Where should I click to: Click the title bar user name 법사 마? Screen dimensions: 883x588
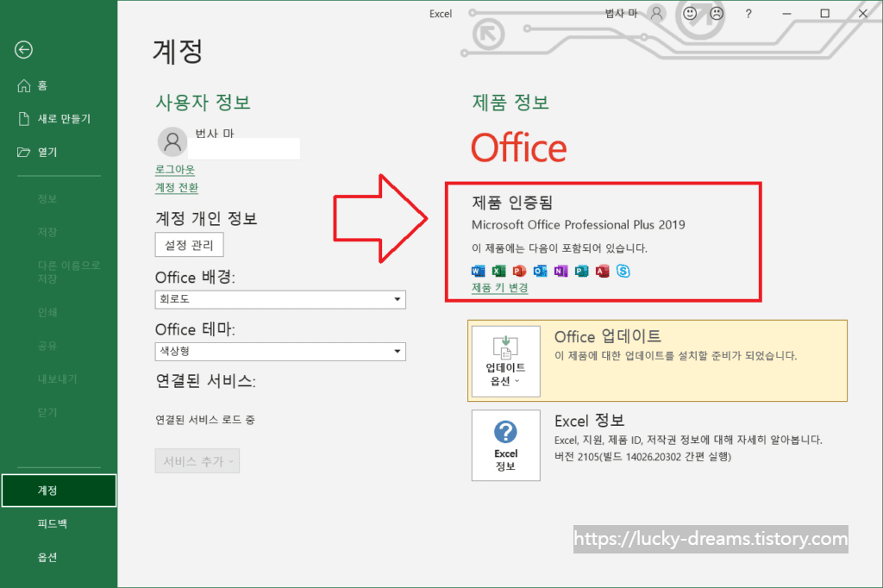click(x=621, y=14)
